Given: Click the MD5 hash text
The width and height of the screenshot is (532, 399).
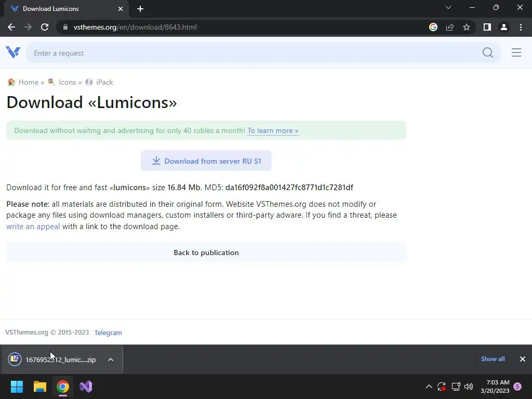Looking at the screenshot, I should (289, 187).
